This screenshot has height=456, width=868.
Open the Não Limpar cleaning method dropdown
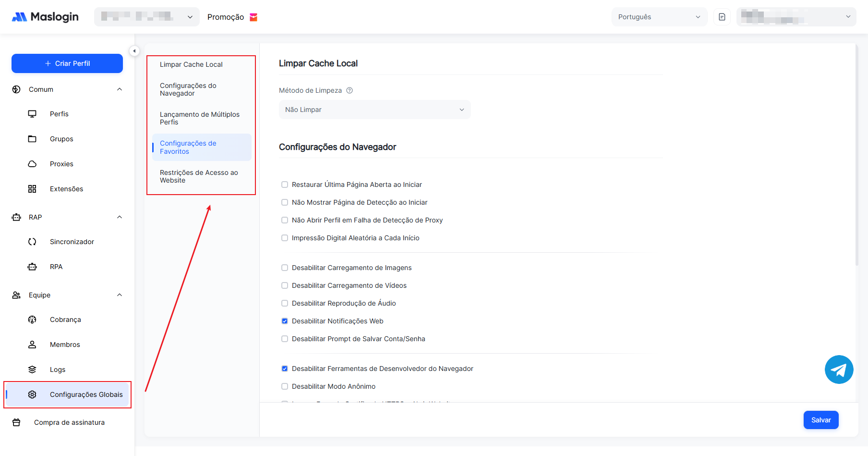coord(374,110)
